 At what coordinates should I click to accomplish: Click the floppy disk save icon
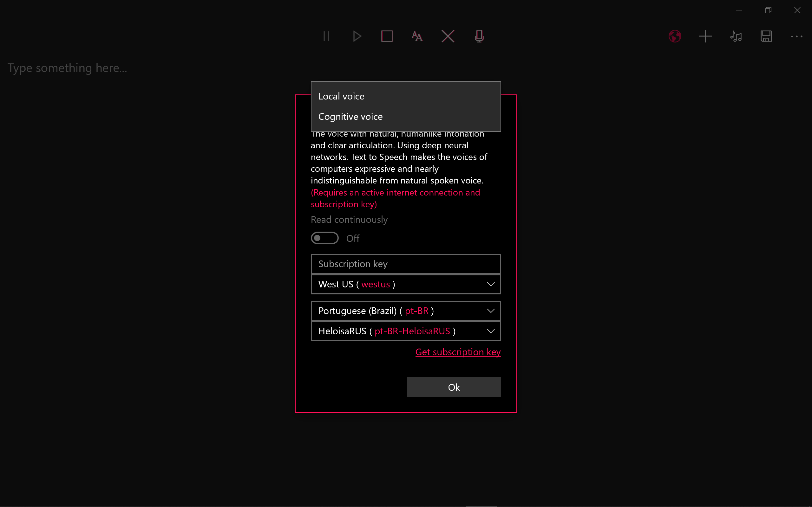766,36
